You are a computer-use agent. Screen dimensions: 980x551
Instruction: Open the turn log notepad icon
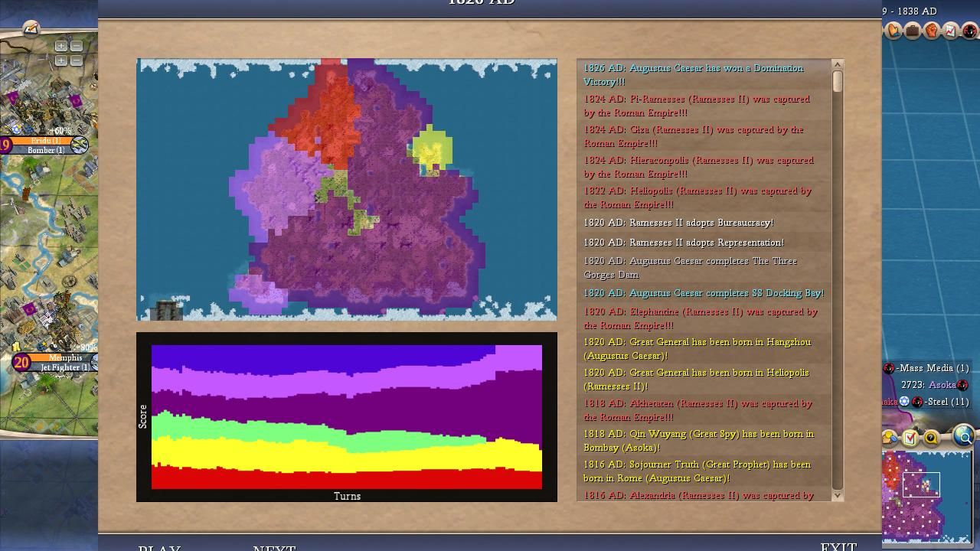31,29
